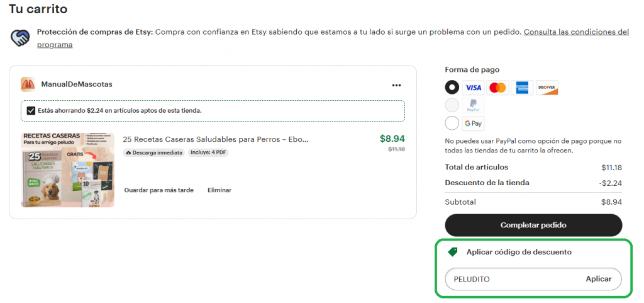Viewport: 644px width, 303px height.
Task: Click Guardar para más tarde
Action: click(x=159, y=190)
